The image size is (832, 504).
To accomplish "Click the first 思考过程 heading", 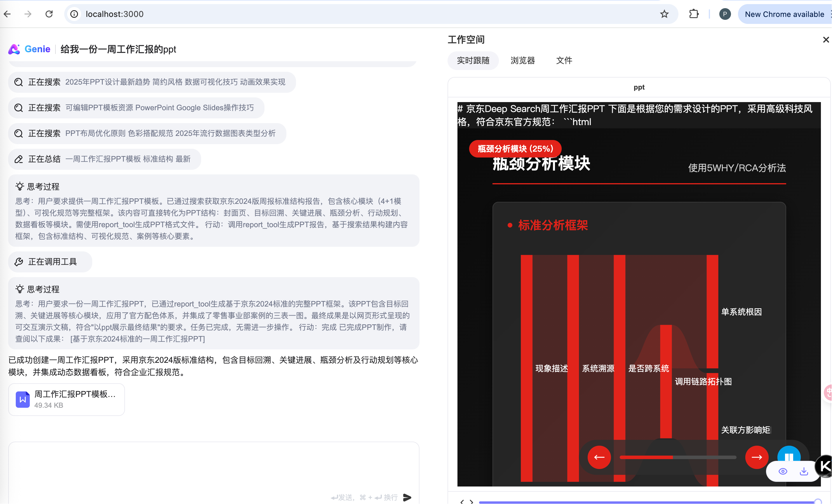I will point(43,187).
